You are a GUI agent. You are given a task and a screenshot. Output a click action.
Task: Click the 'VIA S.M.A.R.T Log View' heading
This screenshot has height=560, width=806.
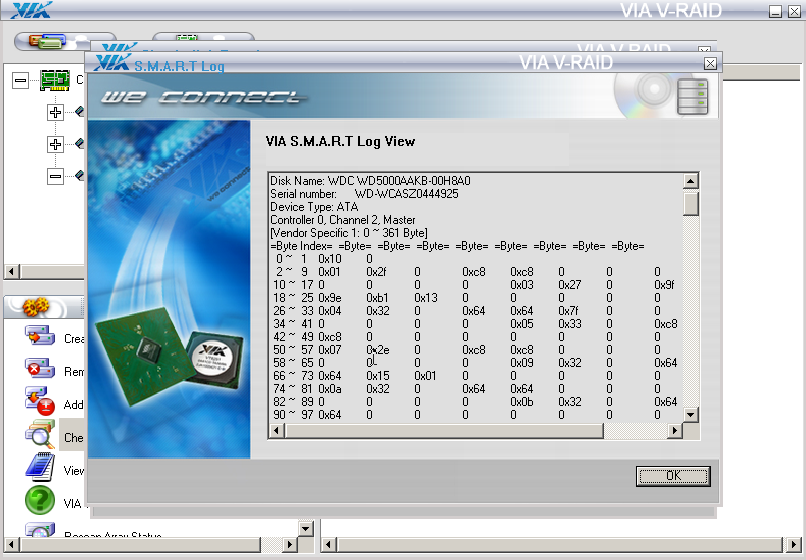pos(340,141)
